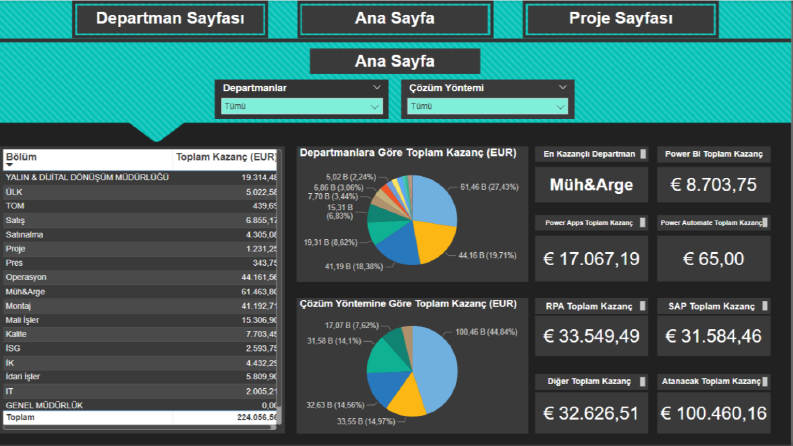The image size is (793, 446).
Task: Click Power Automate total € 65,00 value
Action: click(x=714, y=259)
